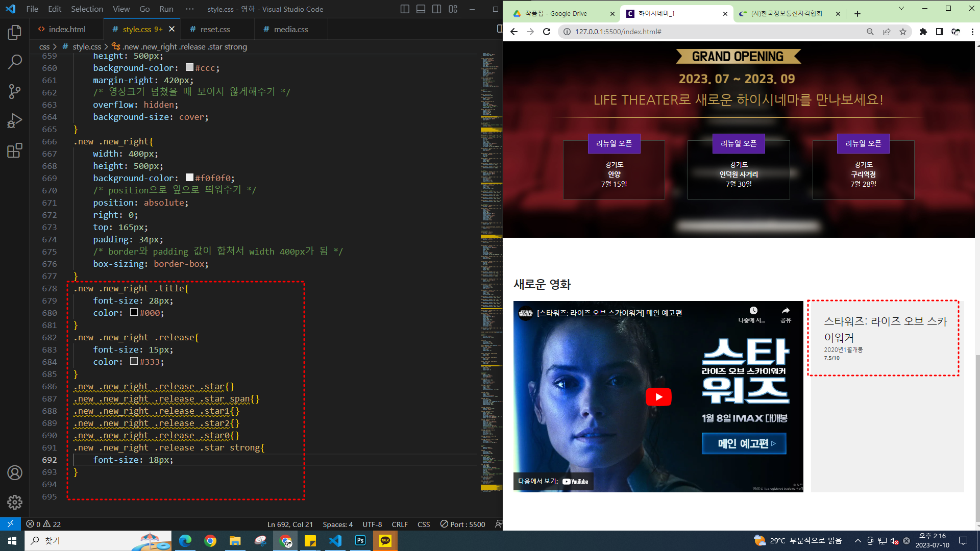
Task: Open the Search view in activity bar
Action: [x=15, y=62]
